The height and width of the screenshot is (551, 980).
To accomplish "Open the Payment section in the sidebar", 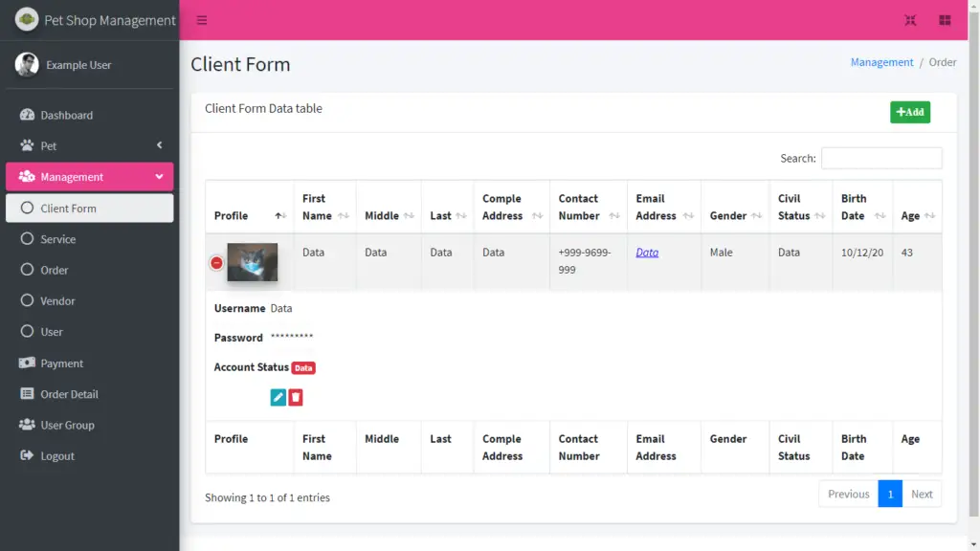I will tap(60, 363).
